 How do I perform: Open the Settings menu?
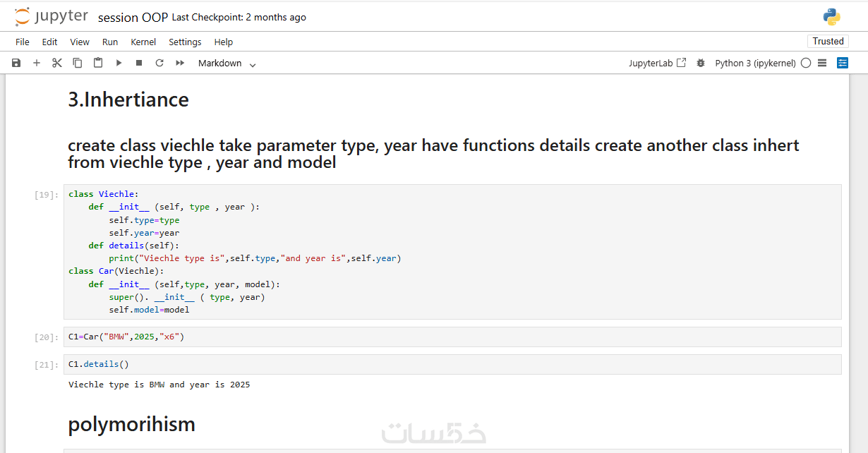click(185, 42)
